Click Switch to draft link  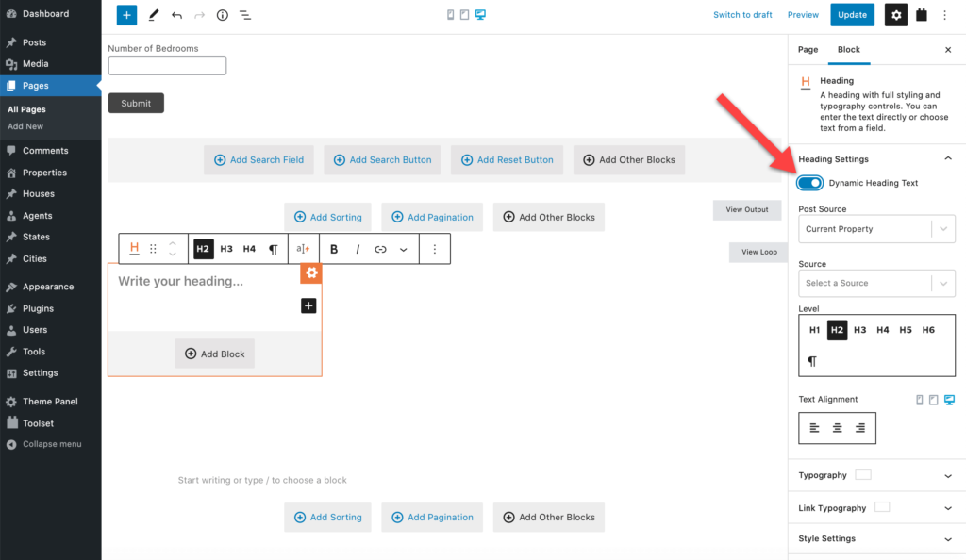(x=742, y=15)
